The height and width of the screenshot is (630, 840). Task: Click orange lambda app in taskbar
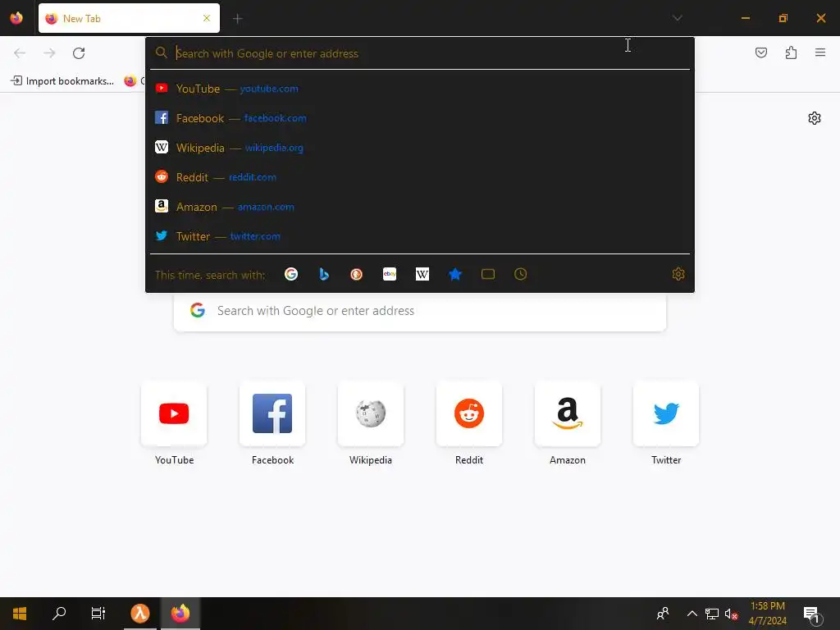click(x=139, y=614)
